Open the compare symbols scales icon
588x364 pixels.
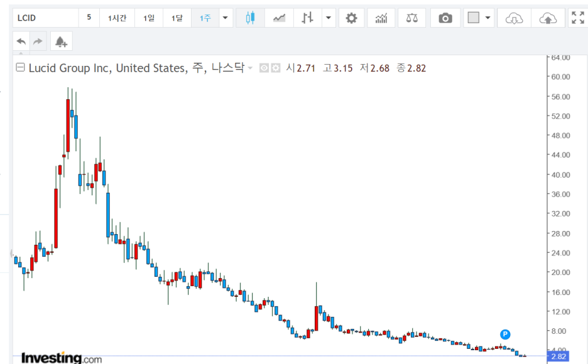(411, 18)
